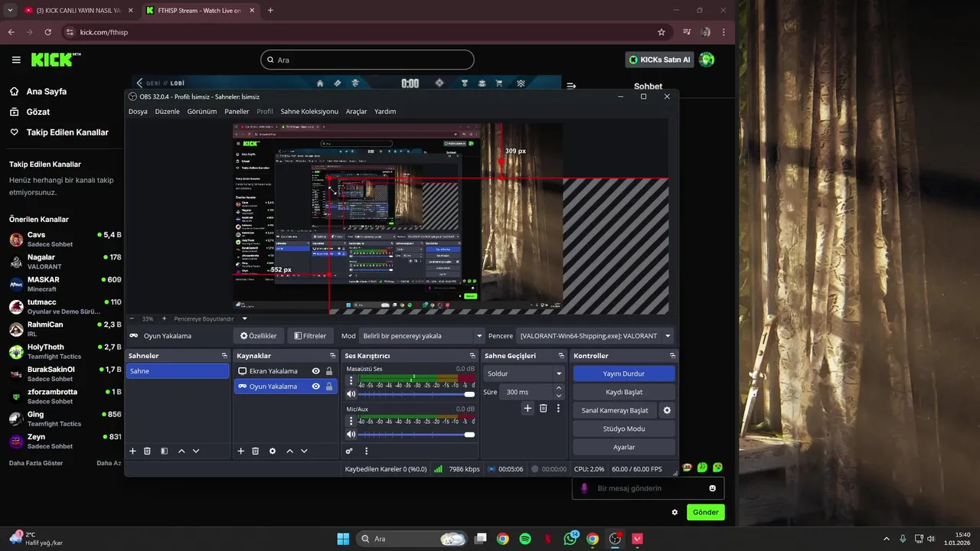Open Araçlar menu in OBS
The width and height of the screenshot is (980, 551).
pos(357,111)
